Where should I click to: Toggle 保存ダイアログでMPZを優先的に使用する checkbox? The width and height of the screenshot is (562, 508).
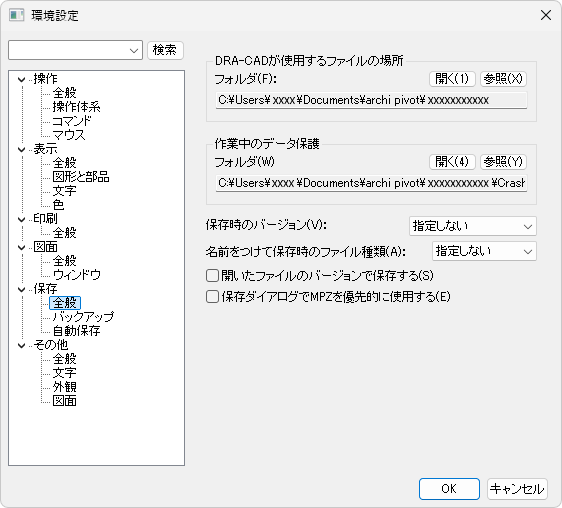(212, 296)
